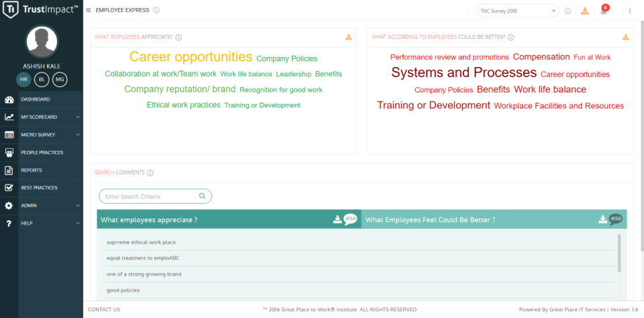This screenshot has width=644, height=318.
Task: Show info for Could Be Better panel
Action: click(511, 38)
